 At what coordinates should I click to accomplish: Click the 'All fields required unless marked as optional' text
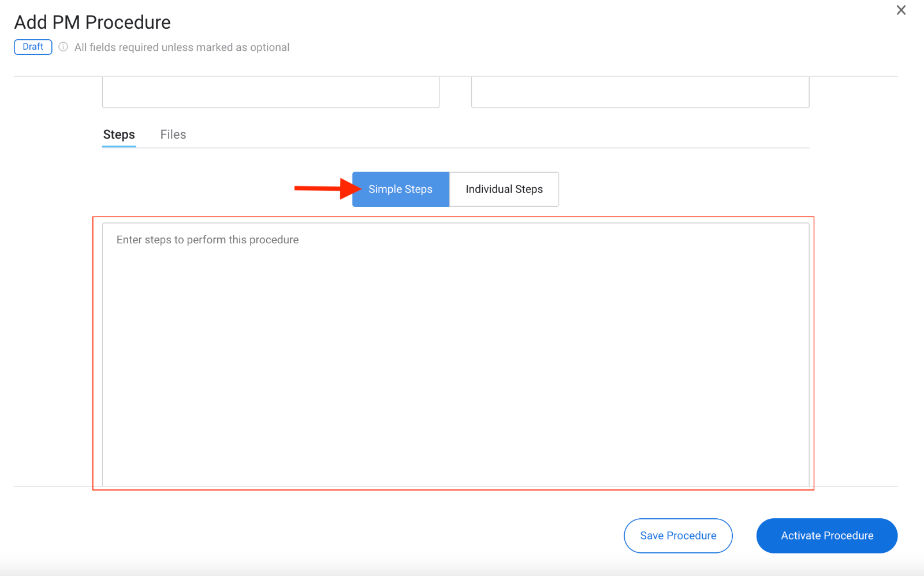182,47
